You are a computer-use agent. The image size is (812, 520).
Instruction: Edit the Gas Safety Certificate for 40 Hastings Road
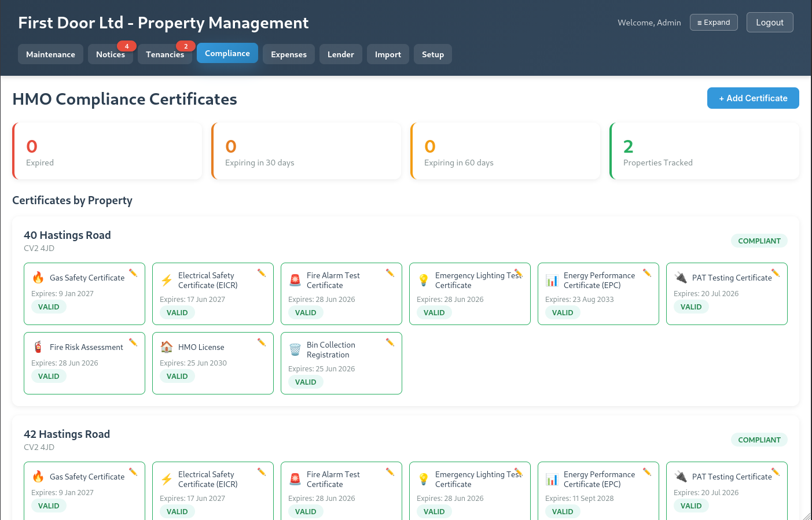(134, 272)
